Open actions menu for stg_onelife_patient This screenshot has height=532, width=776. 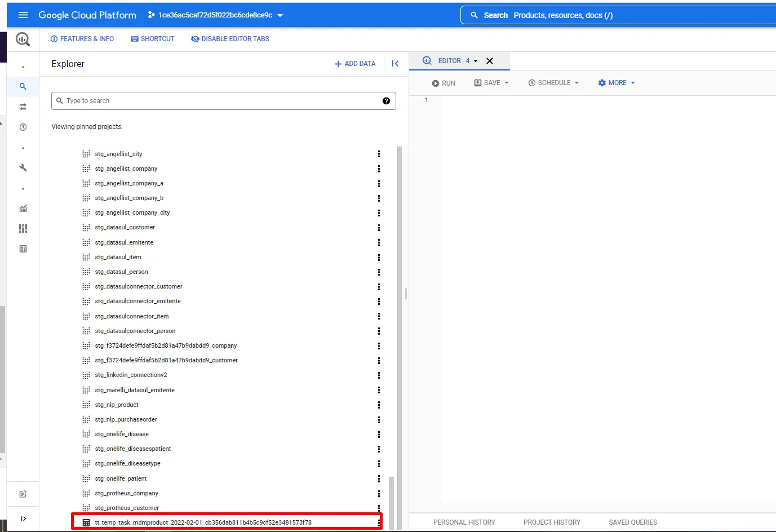click(x=379, y=478)
